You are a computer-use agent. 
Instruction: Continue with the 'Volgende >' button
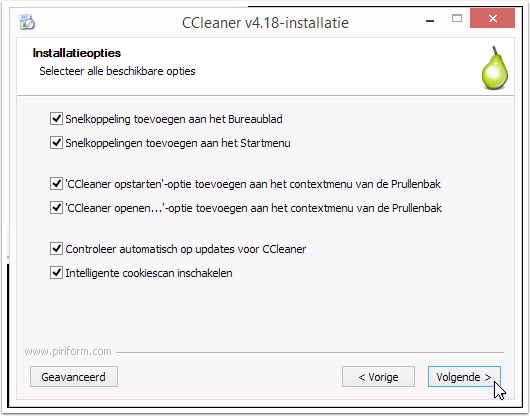coord(464,376)
